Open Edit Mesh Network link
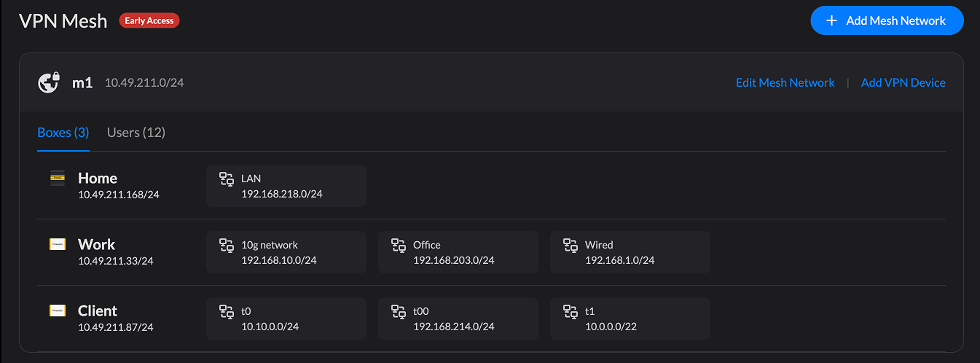This screenshot has height=363, width=980. tap(785, 82)
